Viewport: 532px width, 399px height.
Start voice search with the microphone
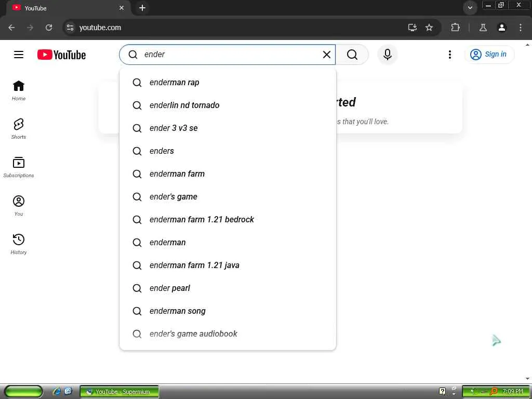pyautogui.click(x=388, y=55)
